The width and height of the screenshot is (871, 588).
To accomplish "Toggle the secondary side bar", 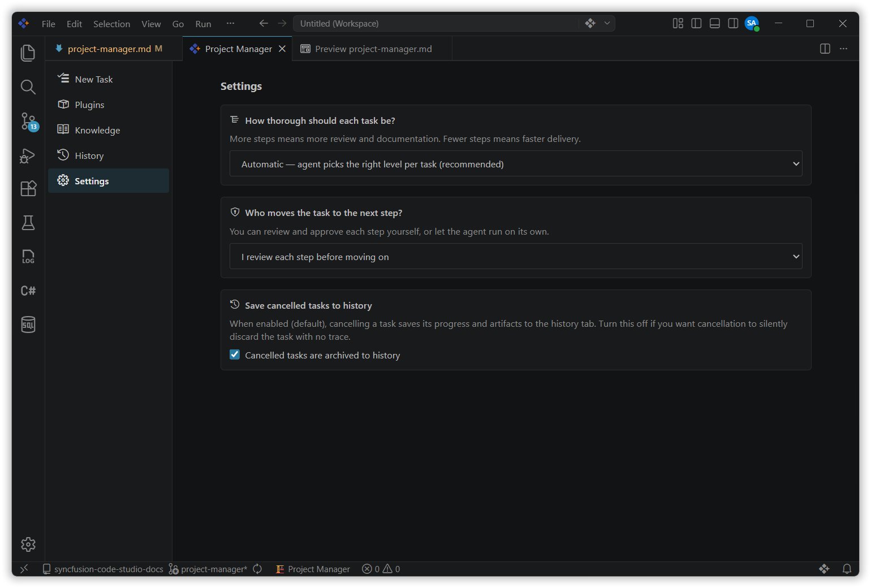I will pos(733,23).
